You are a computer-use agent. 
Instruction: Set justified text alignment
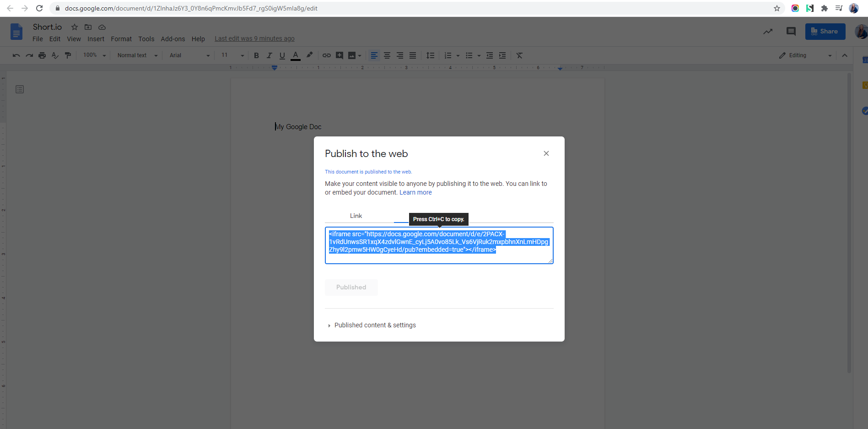click(x=413, y=55)
